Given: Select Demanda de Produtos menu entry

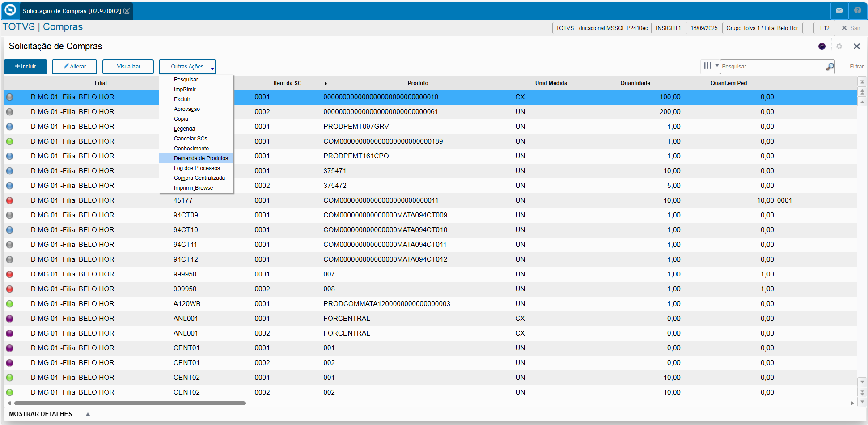Looking at the screenshot, I should tap(196, 158).
